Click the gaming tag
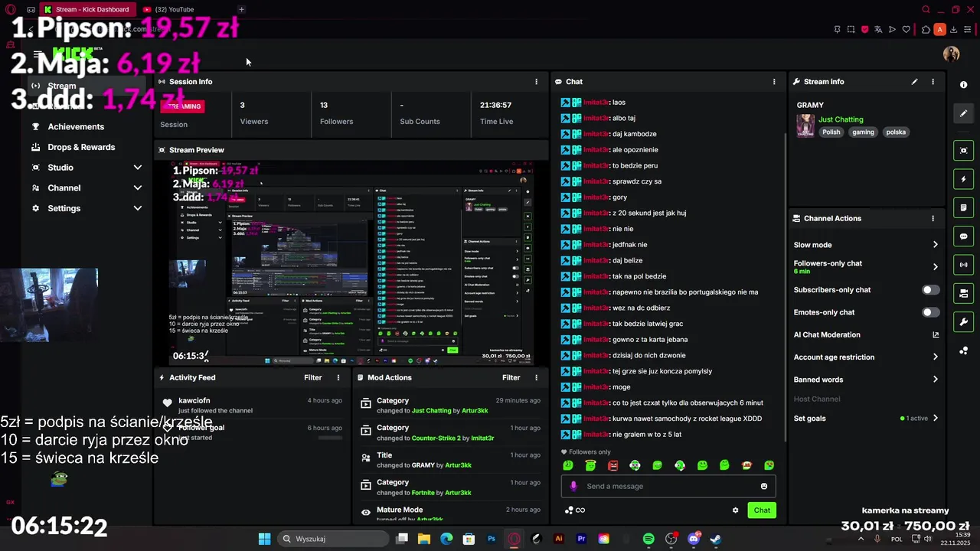Image resolution: width=980 pixels, height=551 pixels. click(863, 132)
